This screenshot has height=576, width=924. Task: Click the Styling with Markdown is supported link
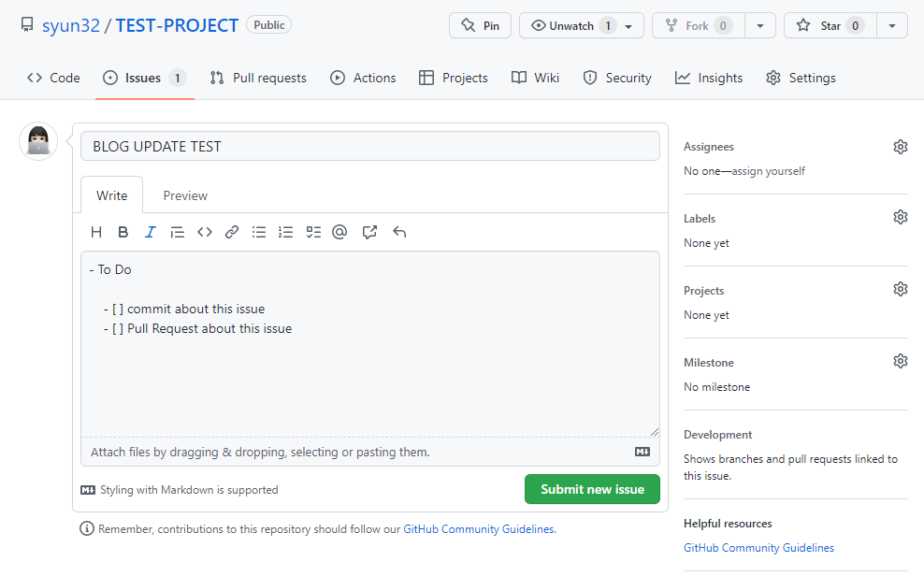point(180,490)
